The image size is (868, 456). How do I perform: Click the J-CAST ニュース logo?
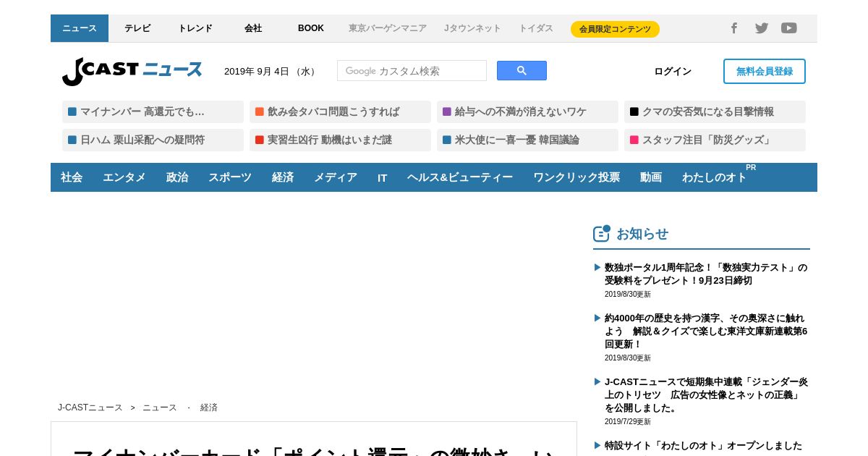132,71
